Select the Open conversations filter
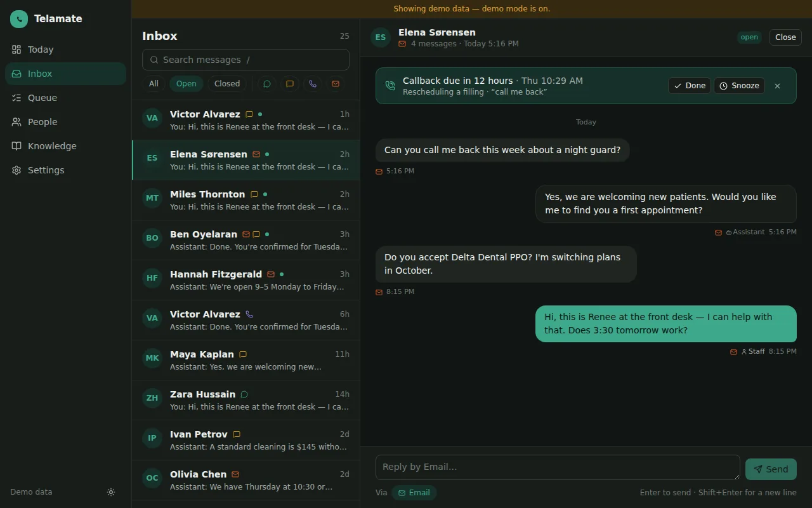Screen dimensions: 812x508 click(x=187, y=84)
